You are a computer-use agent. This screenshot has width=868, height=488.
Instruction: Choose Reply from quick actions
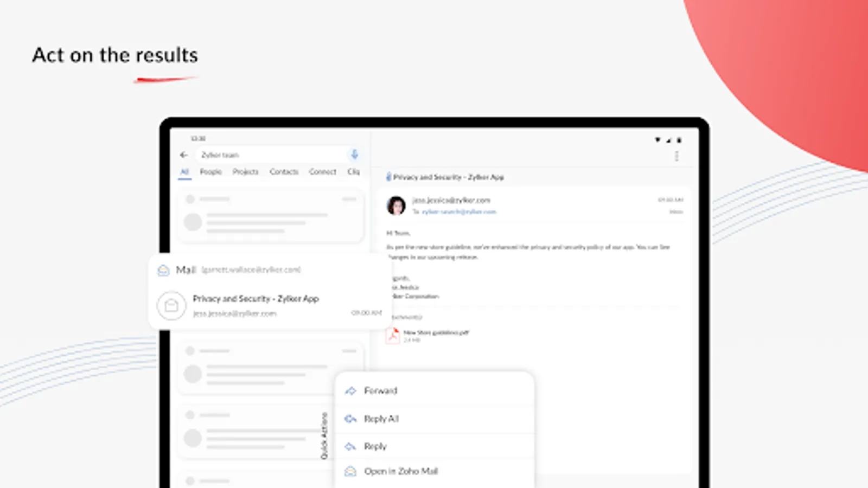click(x=435, y=446)
